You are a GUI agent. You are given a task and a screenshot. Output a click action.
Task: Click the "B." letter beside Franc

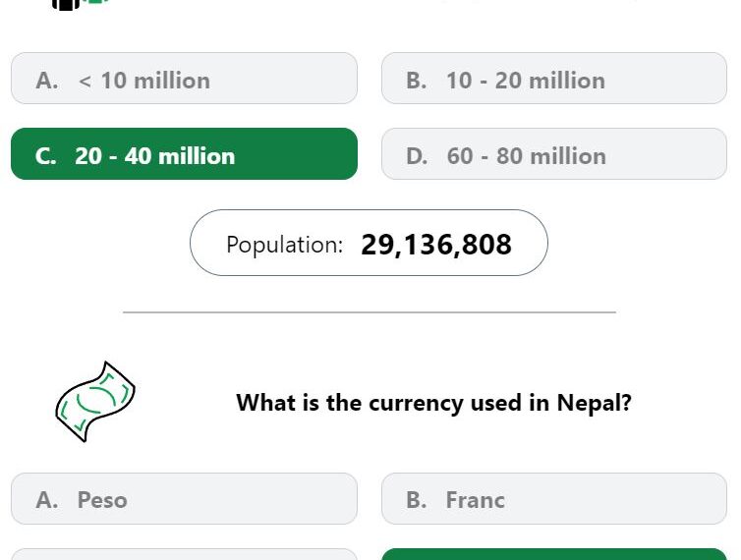(x=417, y=500)
